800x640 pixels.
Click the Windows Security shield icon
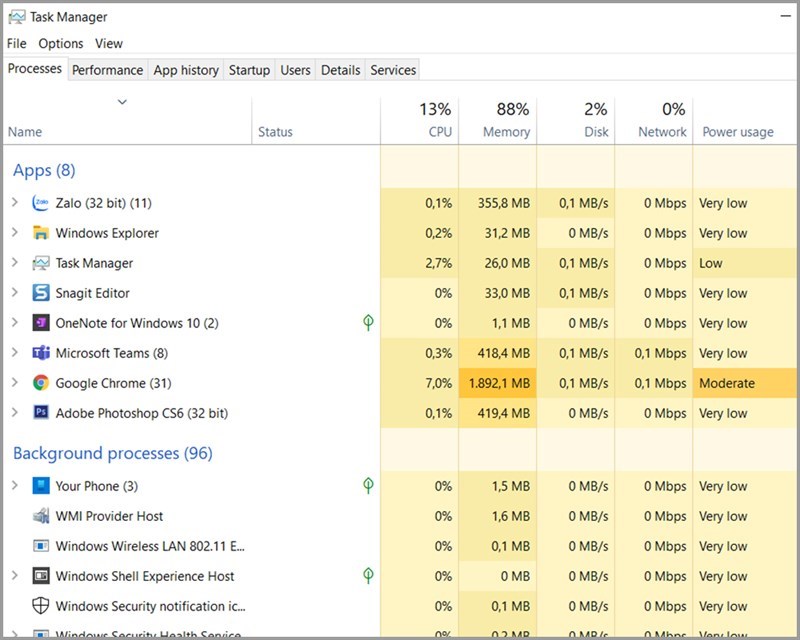pos(41,606)
